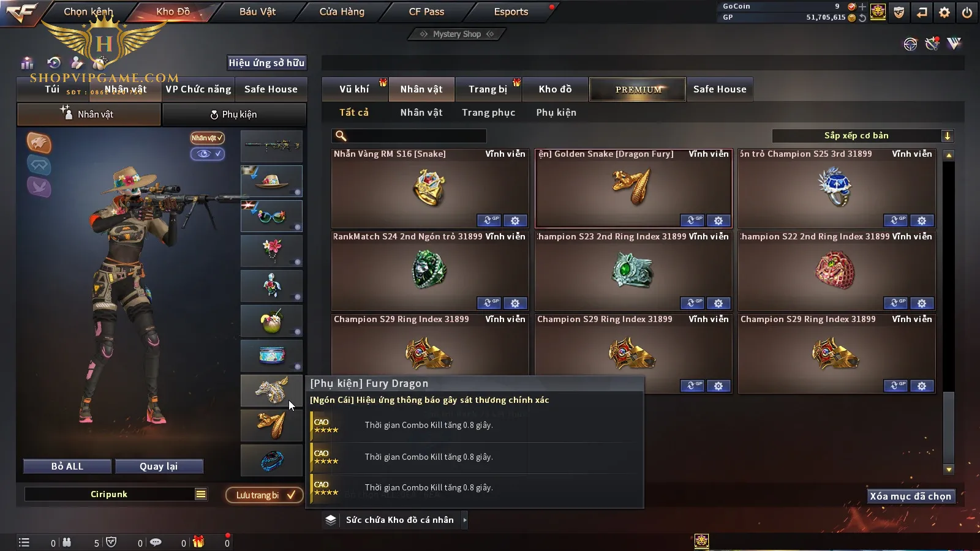
Task: Click the inventory vertical scrollbar down arrow
Action: pos(949,470)
